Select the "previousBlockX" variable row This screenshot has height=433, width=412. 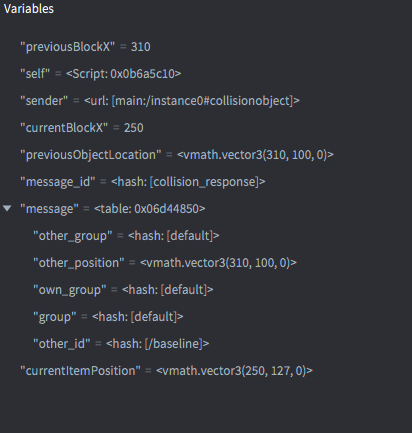point(206,47)
